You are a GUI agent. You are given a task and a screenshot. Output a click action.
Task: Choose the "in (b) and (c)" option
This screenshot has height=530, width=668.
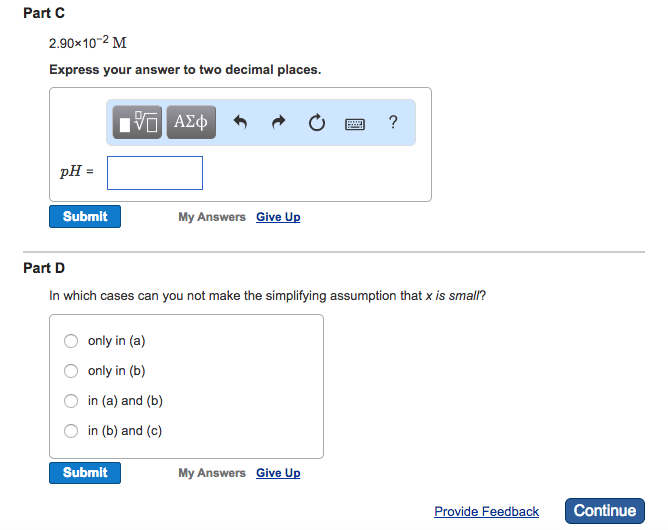click(71, 431)
